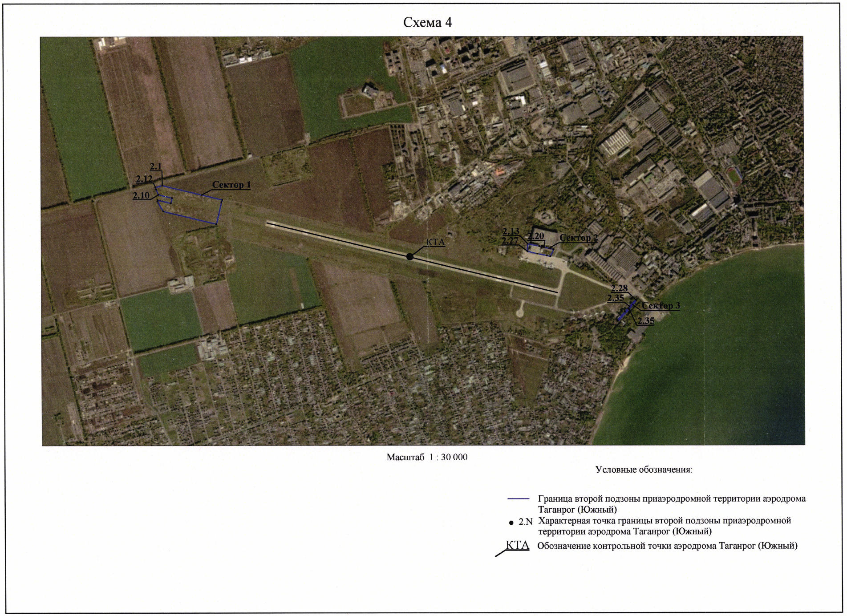Click the Масштаб 1 : 30 000 text
847x616 pixels.
pyautogui.click(x=426, y=457)
